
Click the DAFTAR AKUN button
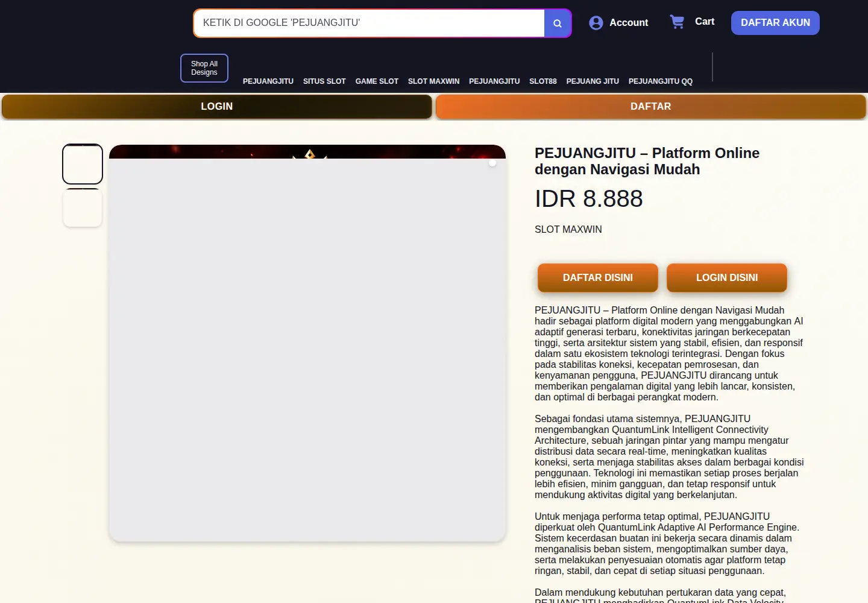coord(775,23)
